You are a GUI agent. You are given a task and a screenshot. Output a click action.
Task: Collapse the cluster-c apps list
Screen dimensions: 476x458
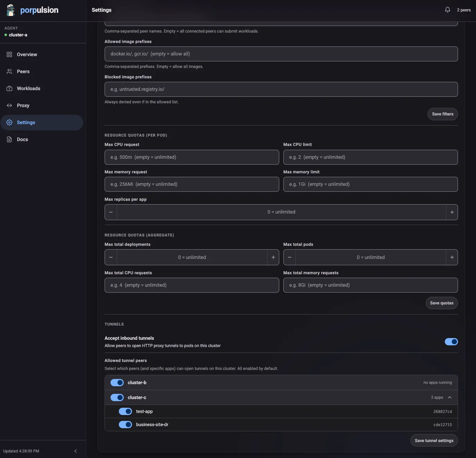click(450, 397)
